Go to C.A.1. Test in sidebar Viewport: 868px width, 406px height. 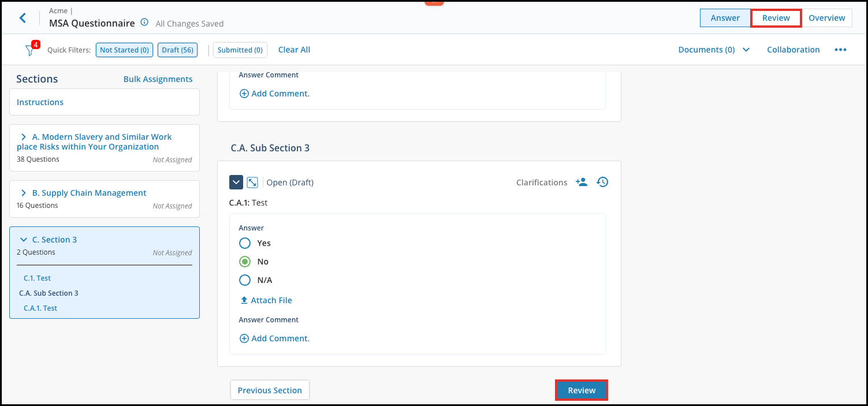[x=40, y=308]
